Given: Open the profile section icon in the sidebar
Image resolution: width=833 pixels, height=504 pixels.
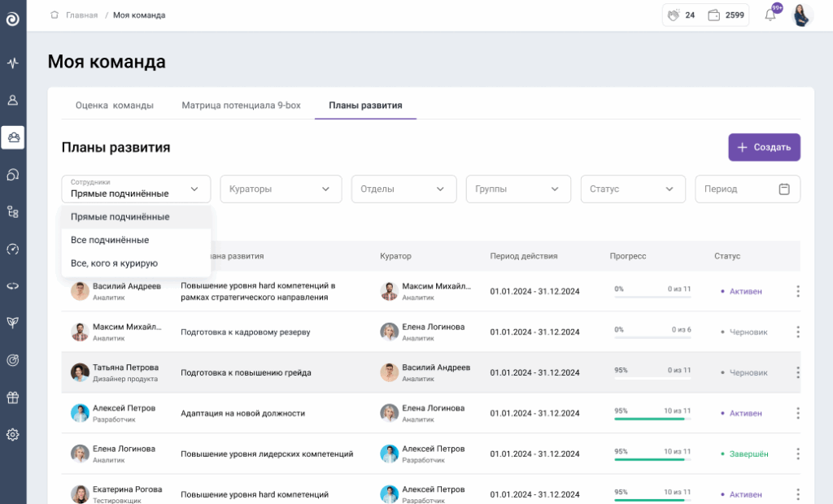Looking at the screenshot, I should [x=12, y=101].
